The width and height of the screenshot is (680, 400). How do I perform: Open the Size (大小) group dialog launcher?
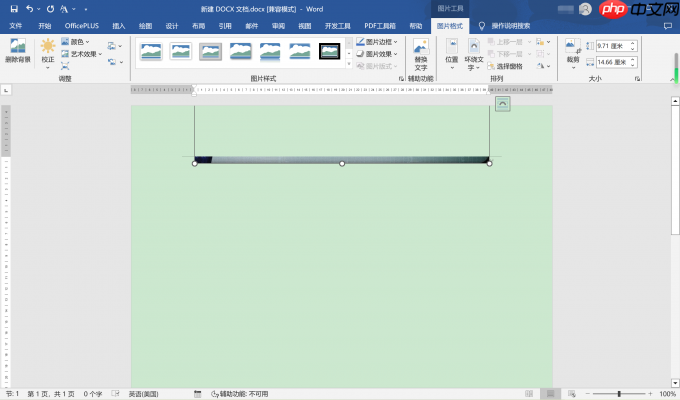tap(637, 79)
